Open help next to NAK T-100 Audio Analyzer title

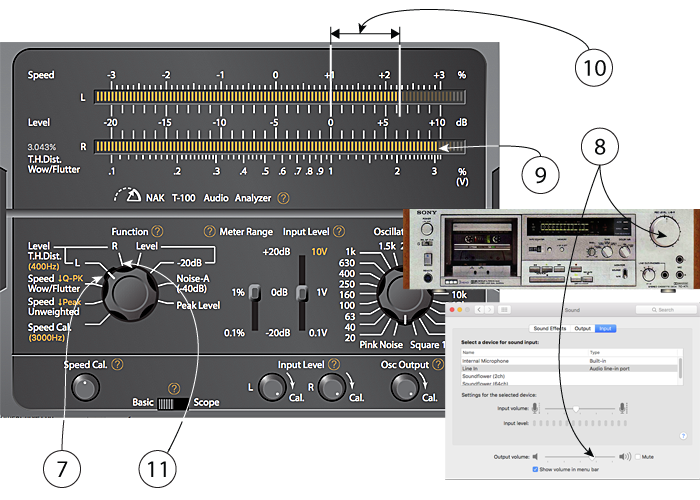coord(283,198)
